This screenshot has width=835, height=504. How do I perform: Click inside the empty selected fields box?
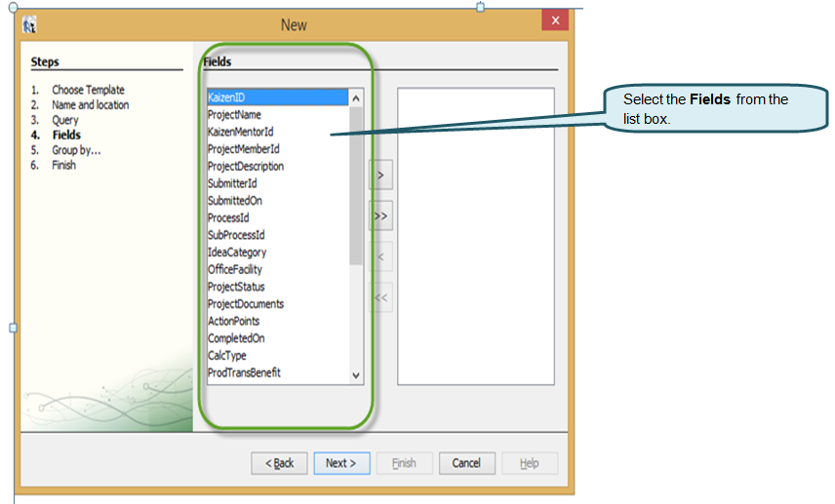point(476,236)
